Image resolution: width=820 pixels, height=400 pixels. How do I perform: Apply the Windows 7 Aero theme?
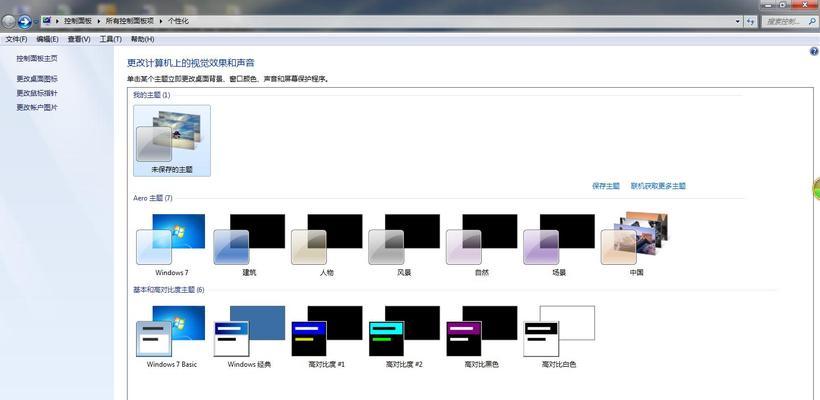tap(172, 245)
